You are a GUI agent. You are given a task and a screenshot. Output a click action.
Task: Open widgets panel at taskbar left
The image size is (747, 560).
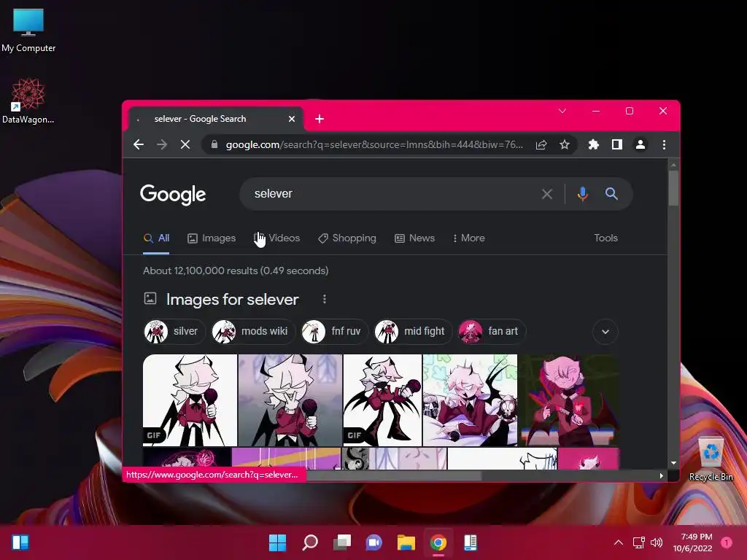20,542
